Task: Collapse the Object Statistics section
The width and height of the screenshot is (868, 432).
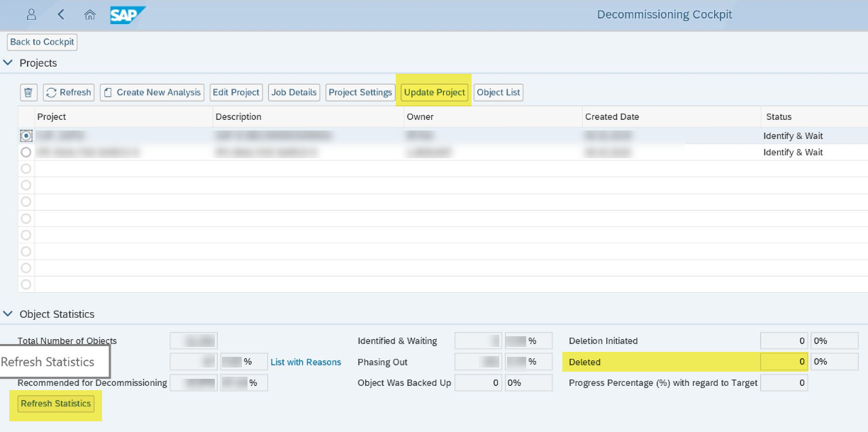Action: point(9,314)
